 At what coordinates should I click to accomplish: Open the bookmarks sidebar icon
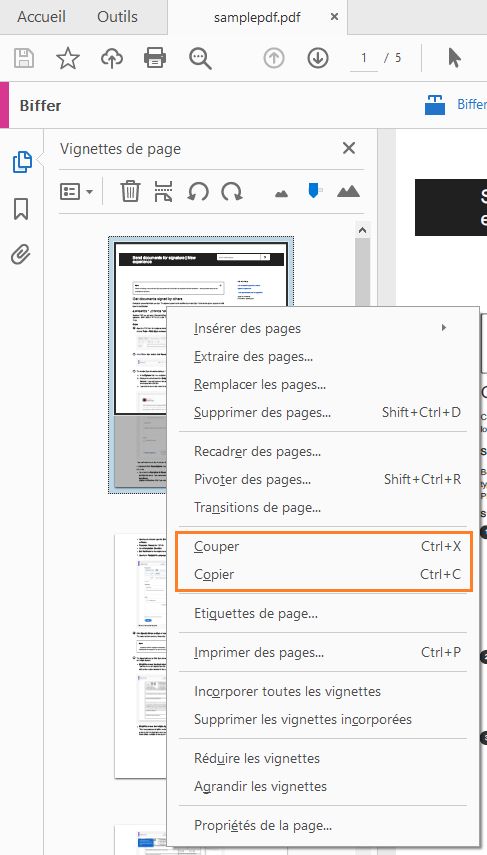tap(21, 209)
